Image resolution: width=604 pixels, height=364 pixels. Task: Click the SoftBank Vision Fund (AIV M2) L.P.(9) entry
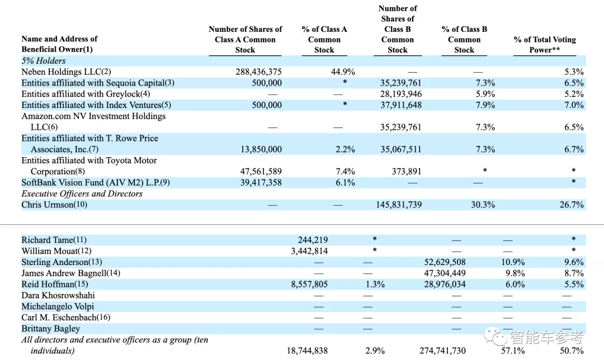tap(96, 182)
